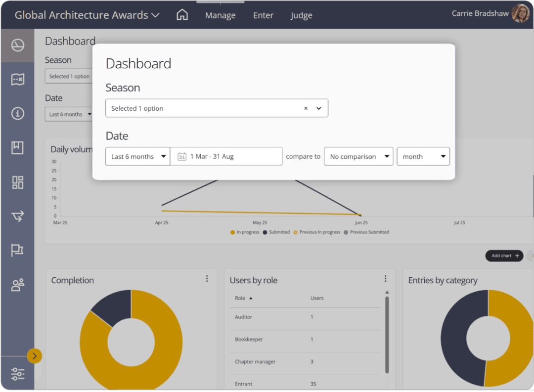The width and height of the screenshot is (534, 392).
Task: Open the info circle icon in sidebar
Action: 18,114
